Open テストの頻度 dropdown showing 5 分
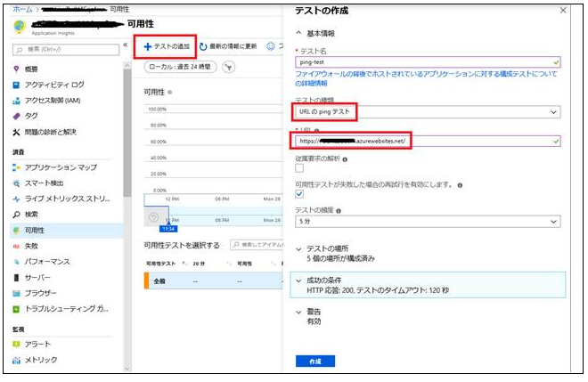This screenshot has width=588, height=382. coord(427,221)
